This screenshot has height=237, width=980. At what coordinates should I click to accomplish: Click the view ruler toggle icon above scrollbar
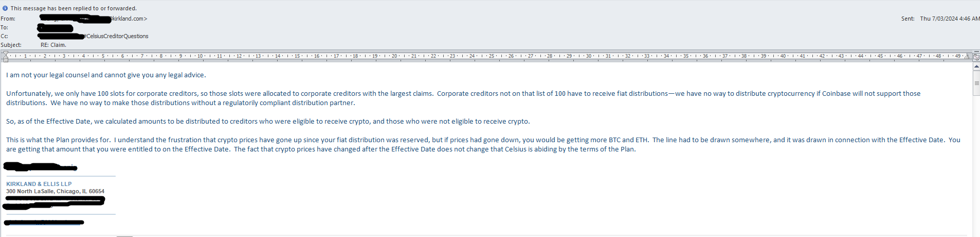(x=976, y=57)
